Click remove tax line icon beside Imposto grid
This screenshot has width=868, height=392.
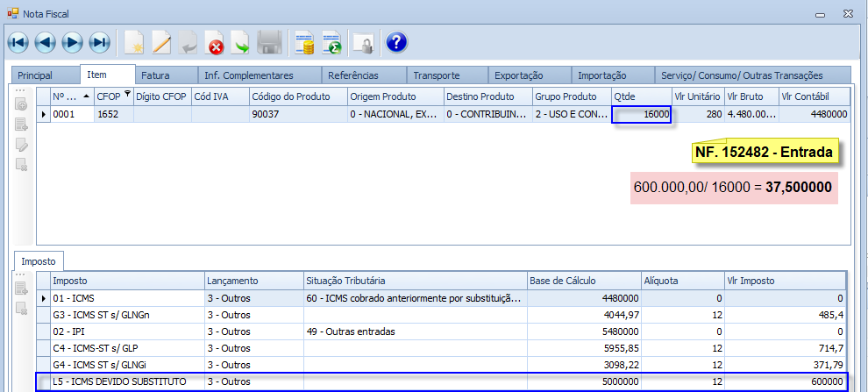point(22,308)
